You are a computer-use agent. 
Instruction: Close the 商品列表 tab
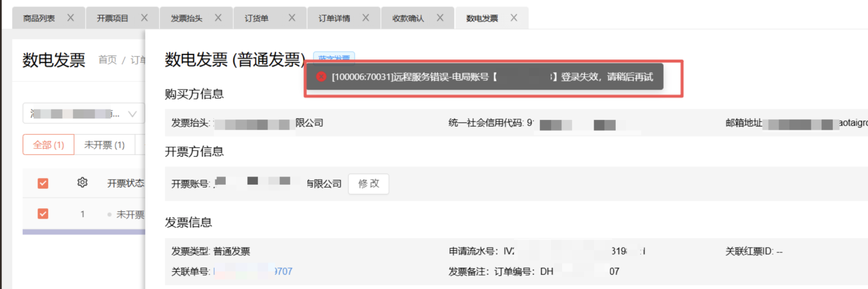[x=71, y=18]
